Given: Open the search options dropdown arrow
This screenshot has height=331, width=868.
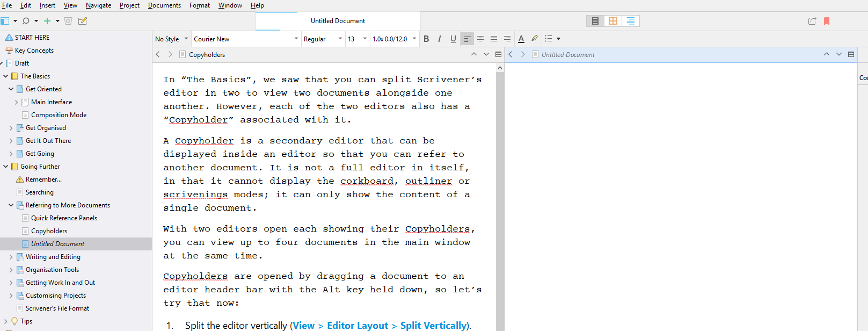Looking at the screenshot, I should tap(36, 21).
